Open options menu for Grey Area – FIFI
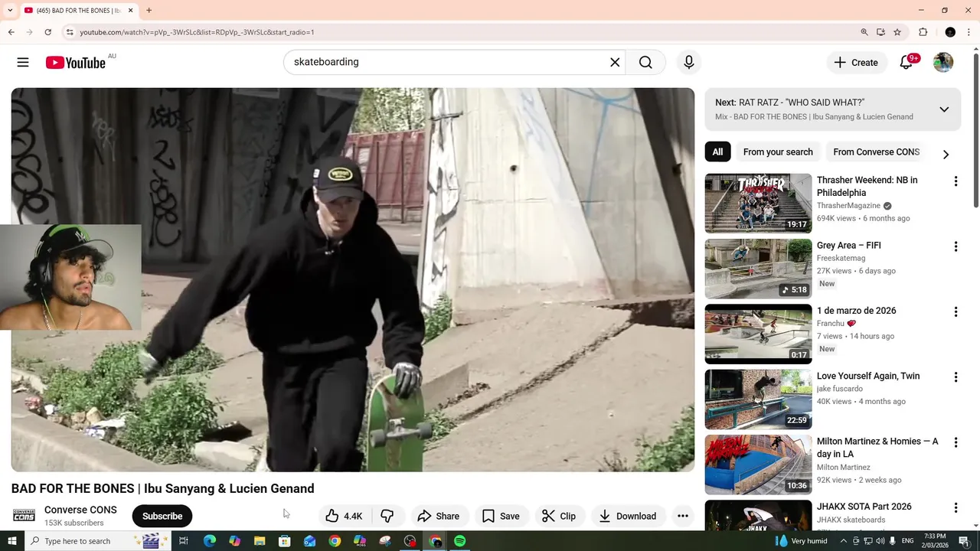Screen dimensions: 980x551 point(955,246)
